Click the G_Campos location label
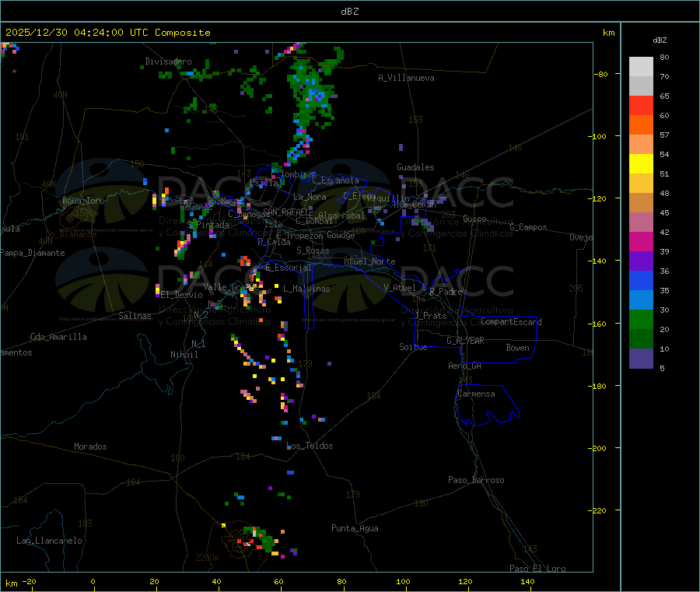700x592 pixels. point(528,227)
